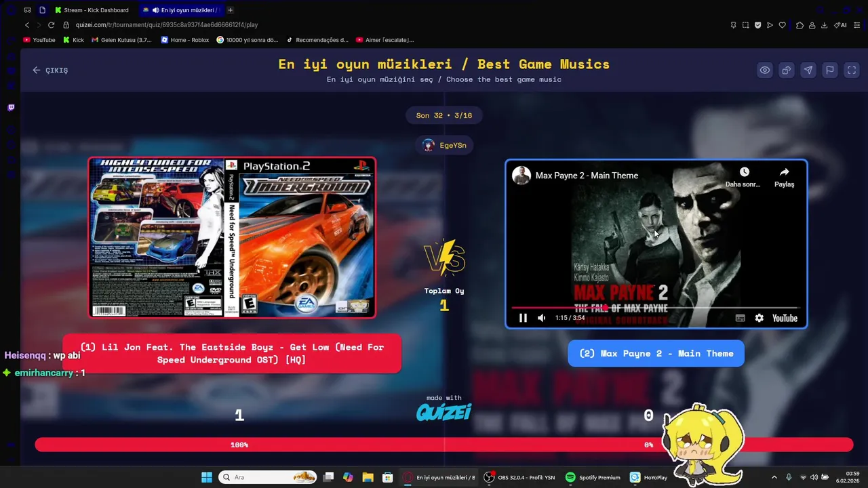Open video on YouTube via logo
The width and height of the screenshot is (868, 488).
[x=785, y=318]
